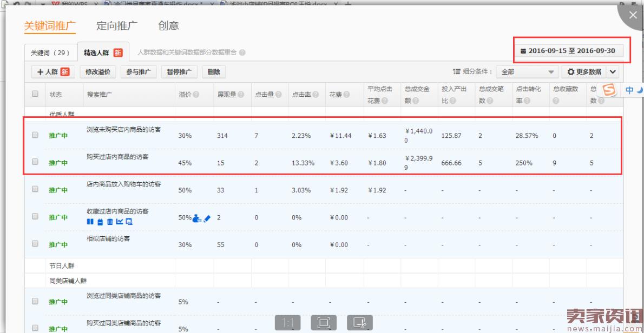Click the pencil edit icon beside 50% bid
Screen dimensions: 644x333
point(207,218)
